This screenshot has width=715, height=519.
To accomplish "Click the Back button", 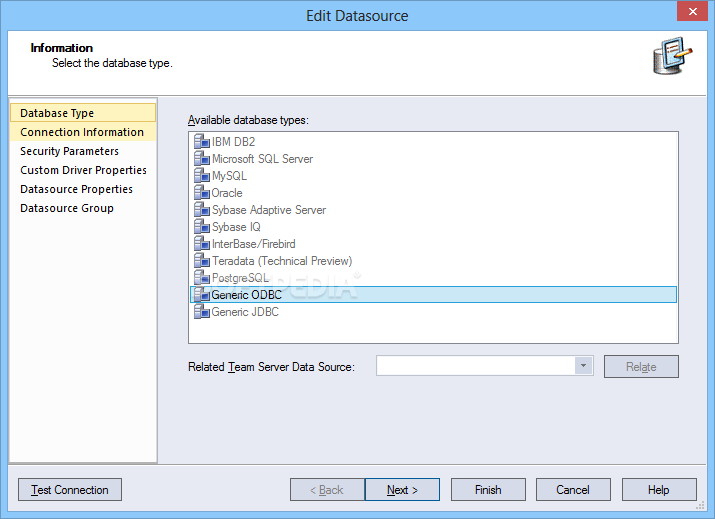I will pos(327,489).
